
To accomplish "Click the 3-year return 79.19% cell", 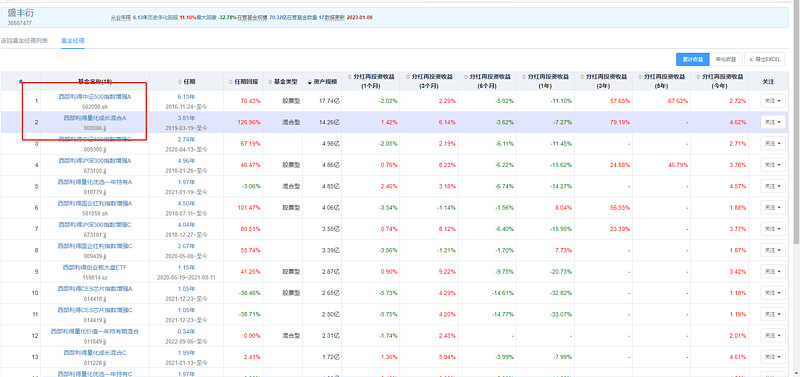I will (x=620, y=122).
